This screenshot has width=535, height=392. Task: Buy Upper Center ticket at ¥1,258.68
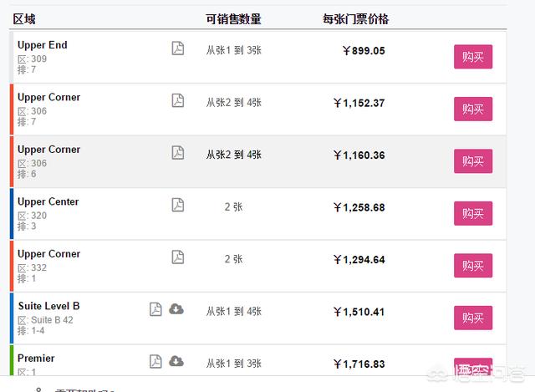(x=473, y=213)
